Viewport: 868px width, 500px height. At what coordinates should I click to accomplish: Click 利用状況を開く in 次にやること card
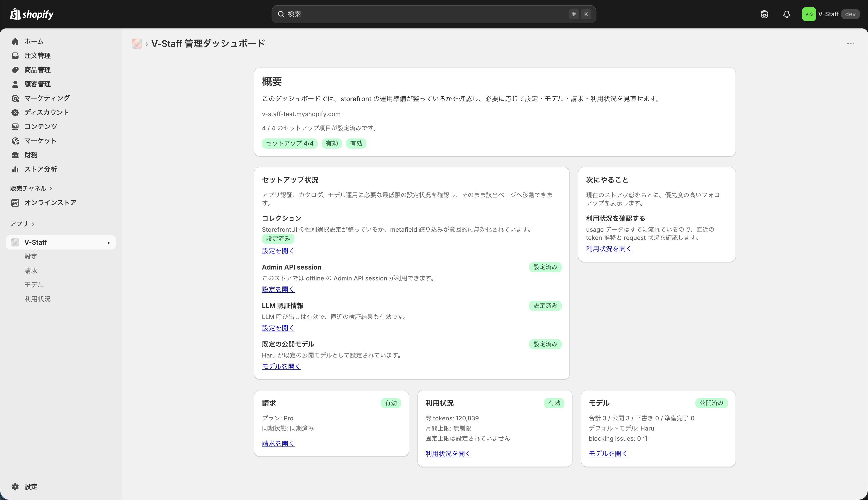609,249
